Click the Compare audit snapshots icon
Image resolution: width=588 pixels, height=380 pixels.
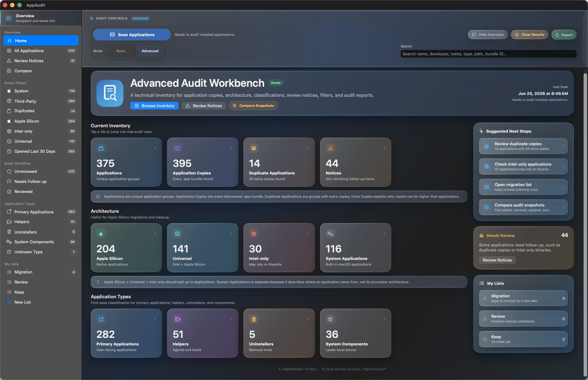487,207
